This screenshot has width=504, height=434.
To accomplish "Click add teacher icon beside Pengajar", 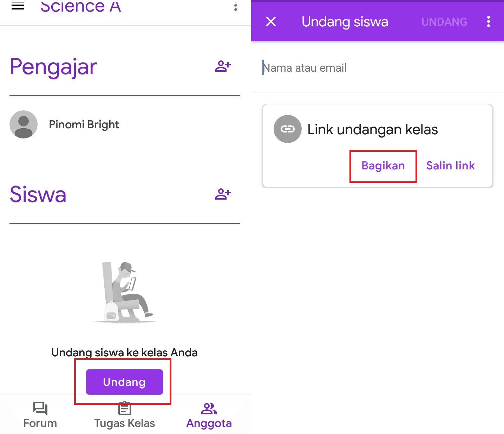I will (x=223, y=66).
